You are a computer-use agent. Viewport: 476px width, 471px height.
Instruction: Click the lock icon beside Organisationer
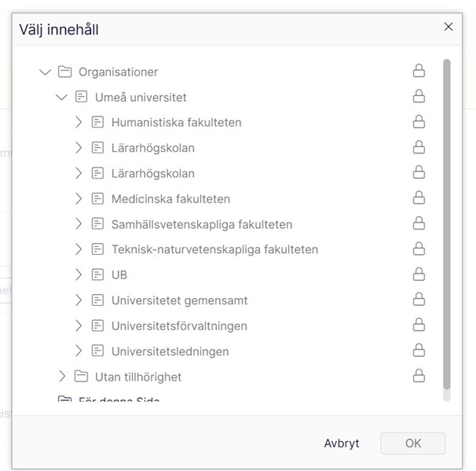[419, 71]
